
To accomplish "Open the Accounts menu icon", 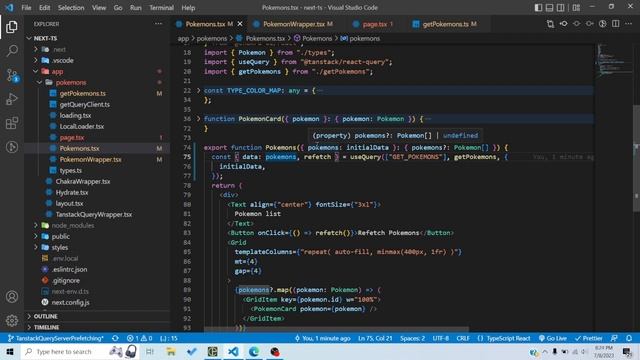I will coord(12,297).
